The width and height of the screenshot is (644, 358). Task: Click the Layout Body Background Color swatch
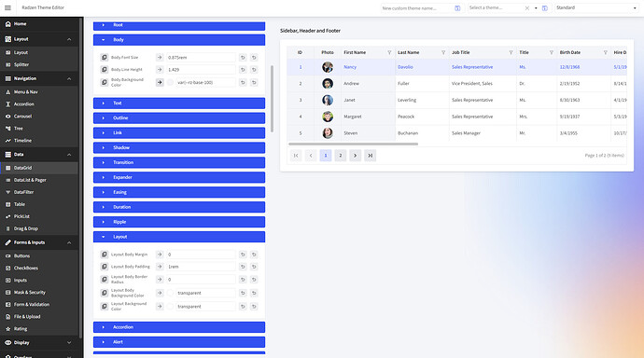point(170,293)
